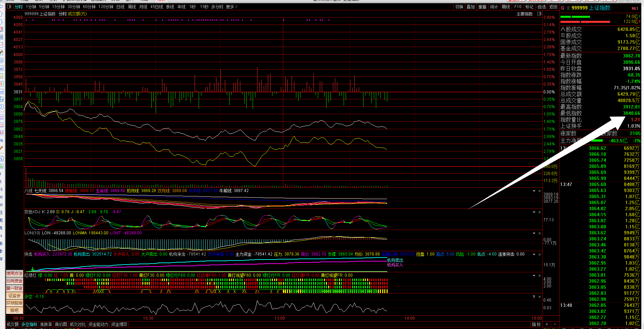
Task: Open help for the 多空 indicator
Action: pos(534,297)
